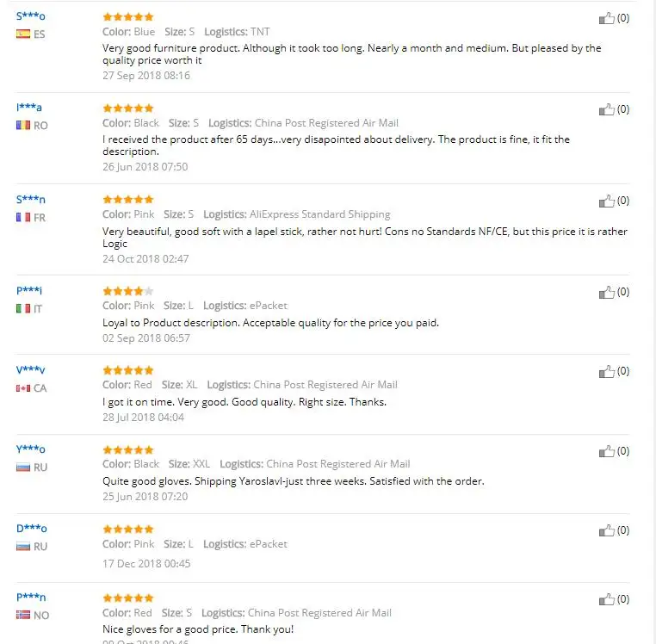Open reviewer profile P***n
Viewport: 656px width, 644px height.
pyautogui.click(x=31, y=598)
